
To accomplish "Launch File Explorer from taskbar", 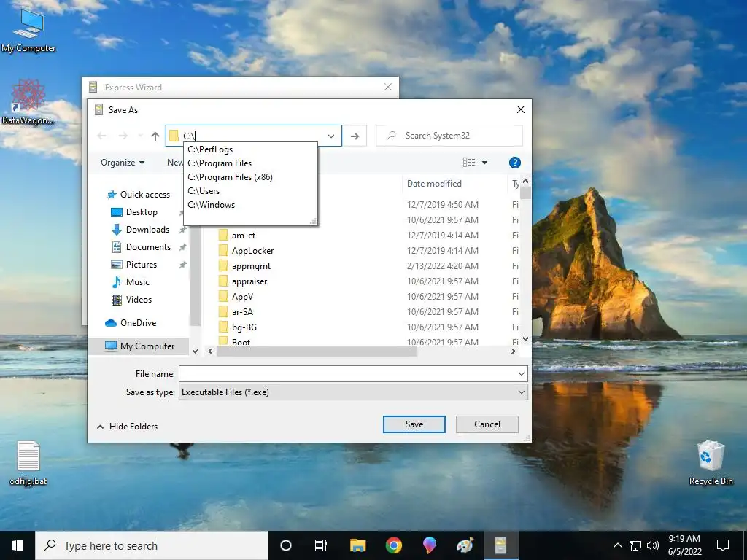I will [357, 545].
